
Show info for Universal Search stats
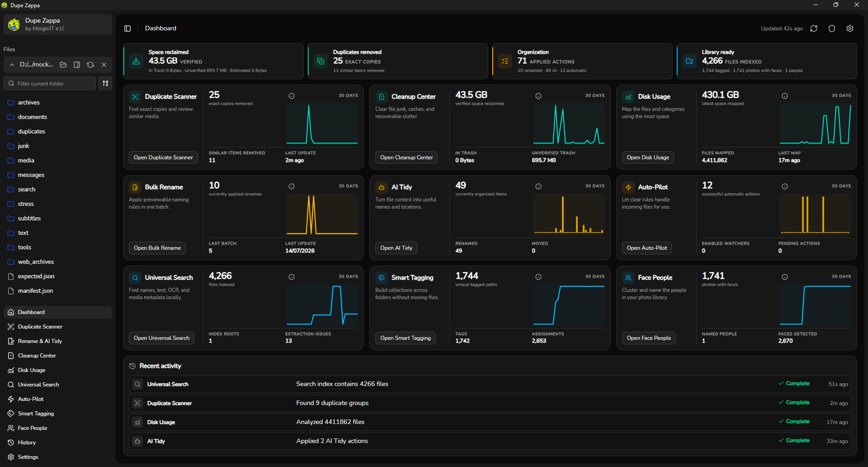(x=292, y=277)
